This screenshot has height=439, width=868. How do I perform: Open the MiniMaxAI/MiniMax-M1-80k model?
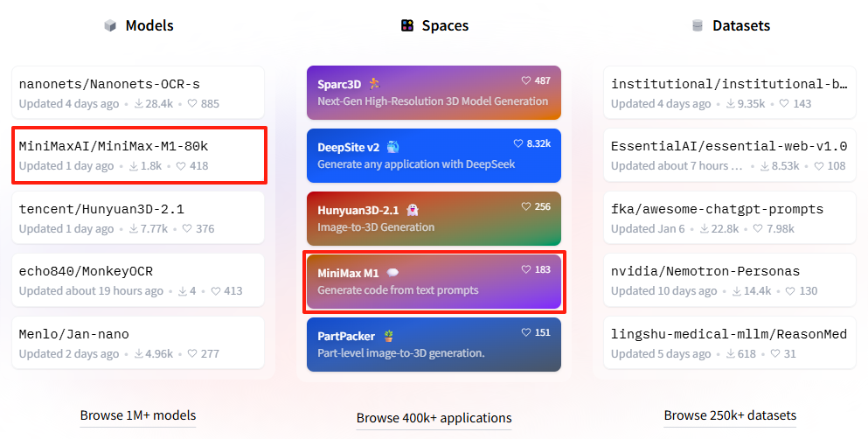pos(138,155)
